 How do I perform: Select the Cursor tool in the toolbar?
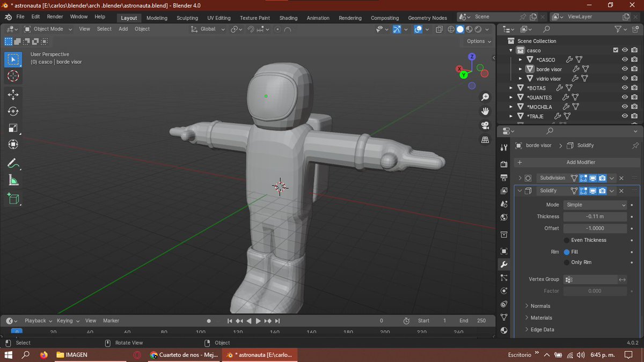13,76
